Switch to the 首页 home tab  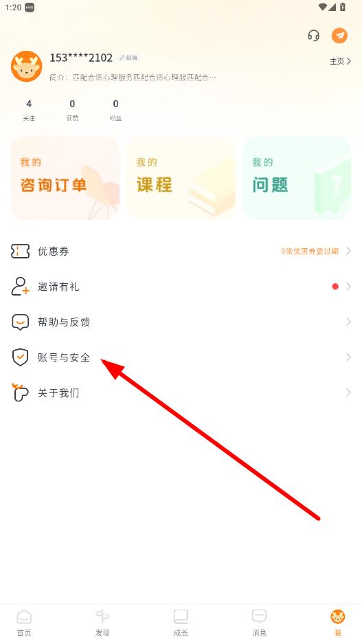coord(24,622)
